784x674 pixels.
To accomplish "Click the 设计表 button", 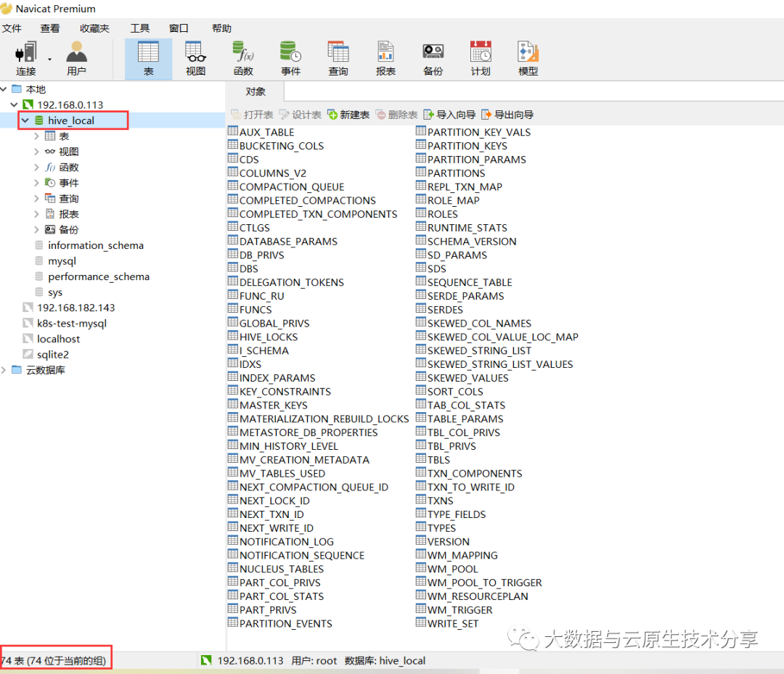I will click(x=301, y=115).
